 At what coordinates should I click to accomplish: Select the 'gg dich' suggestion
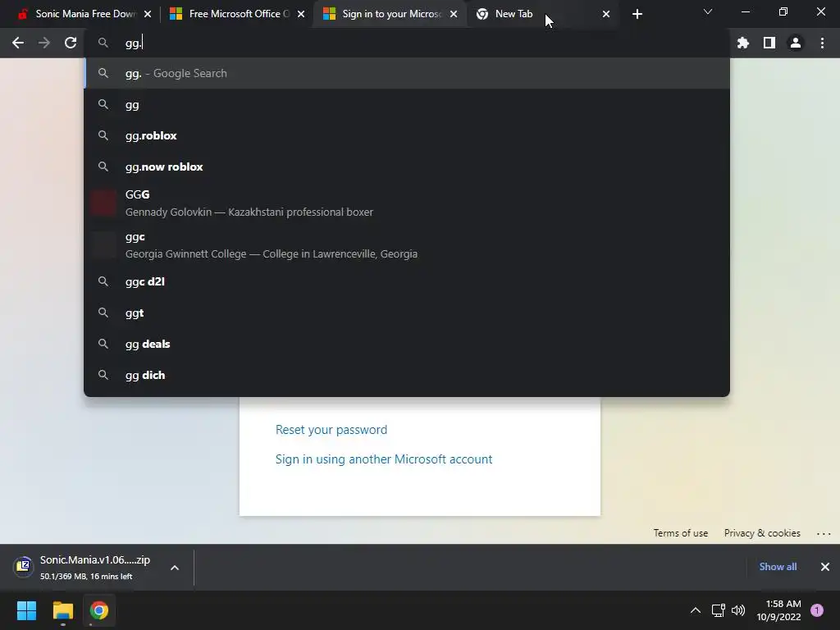[x=407, y=375]
